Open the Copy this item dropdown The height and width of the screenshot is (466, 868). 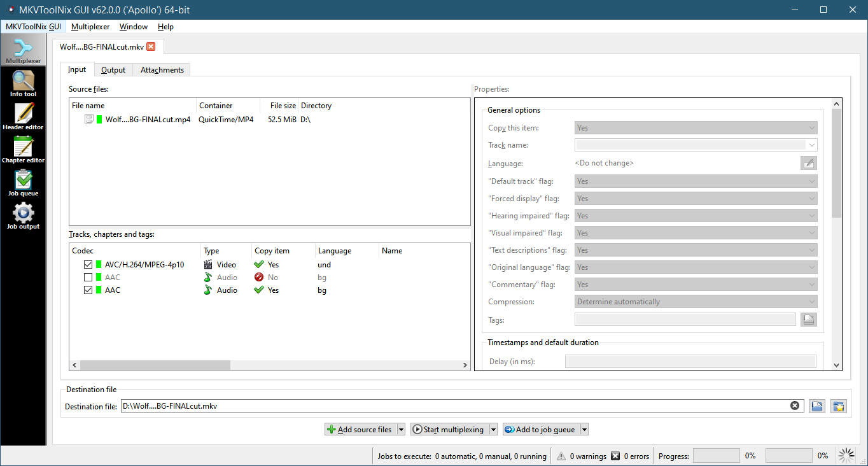[x=696, y=128]
